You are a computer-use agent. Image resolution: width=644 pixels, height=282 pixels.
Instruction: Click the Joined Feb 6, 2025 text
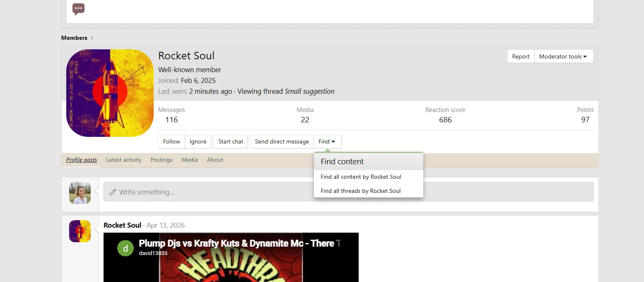point(187,80)
